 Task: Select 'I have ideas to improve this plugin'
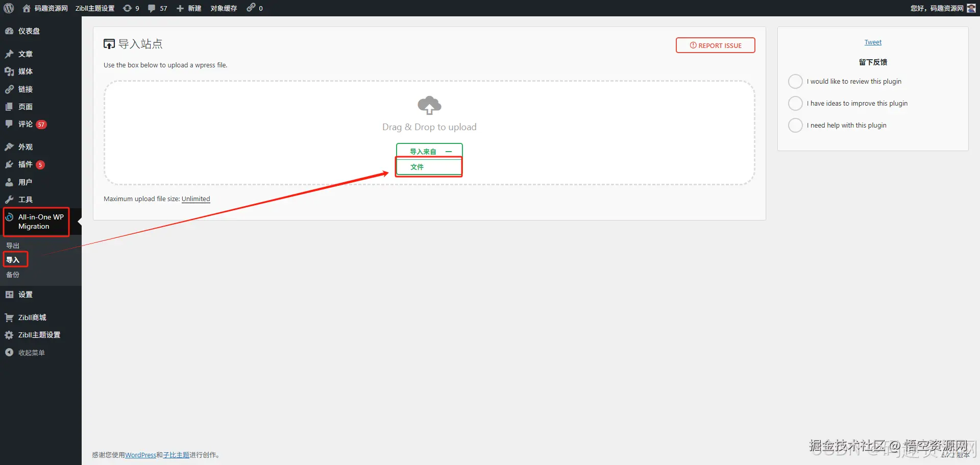pyautogui.click(x=795, y=103)
